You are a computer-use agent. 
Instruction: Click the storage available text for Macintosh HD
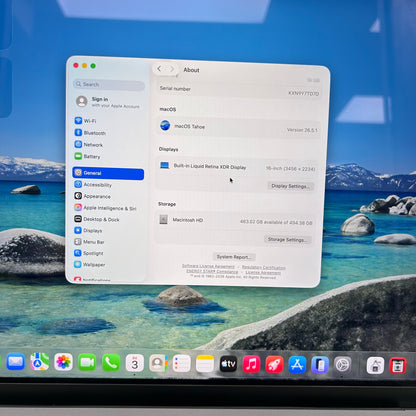click(276, 222)
